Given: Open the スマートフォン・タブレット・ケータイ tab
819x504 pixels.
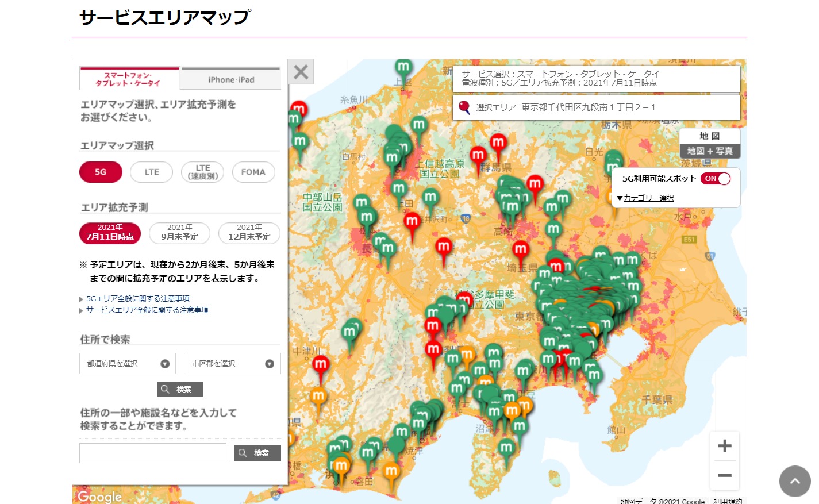Looking at the screenshot, I should tap(129, 79).
